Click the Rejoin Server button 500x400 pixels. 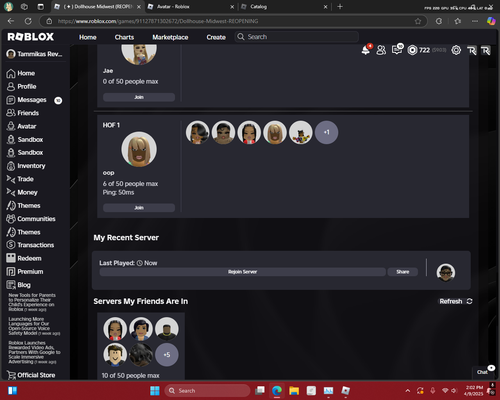(242, 272)
